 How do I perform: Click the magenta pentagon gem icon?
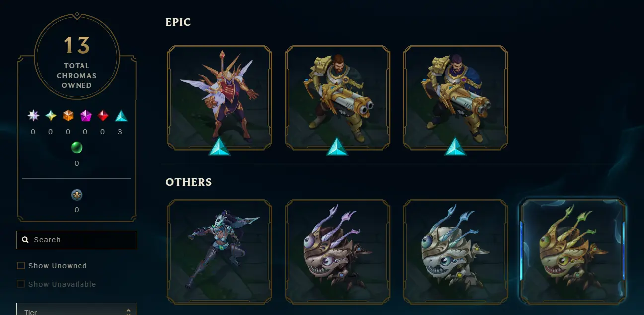tap(85, 116)
